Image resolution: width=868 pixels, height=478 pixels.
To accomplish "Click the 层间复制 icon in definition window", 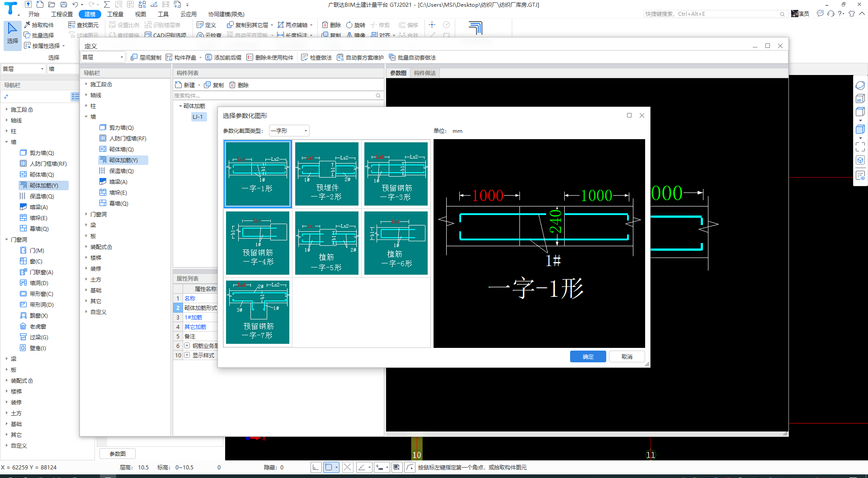I will coord(134,57).
